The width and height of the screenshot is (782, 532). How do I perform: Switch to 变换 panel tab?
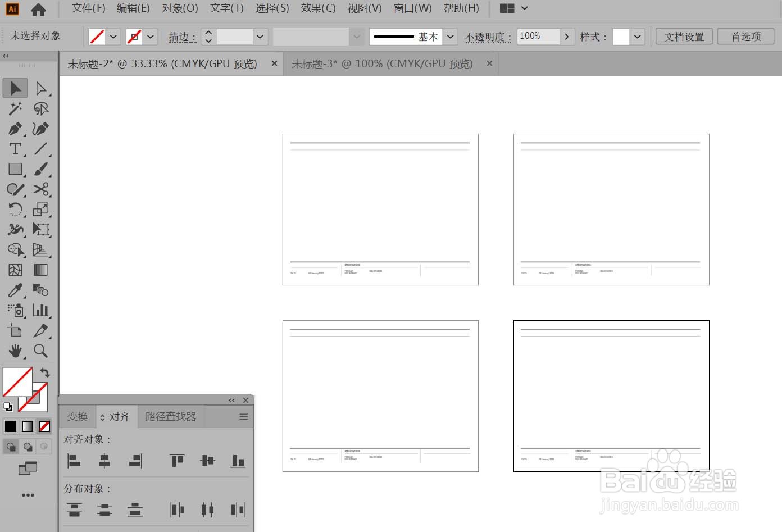tap(78, 417)
